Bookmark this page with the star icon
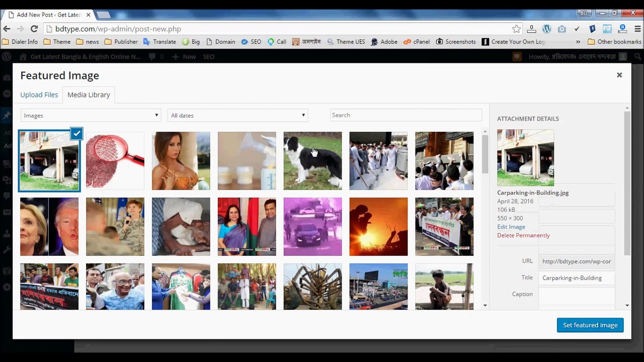The width and height of the screenshot is (644, 362). tap(516, 29)
